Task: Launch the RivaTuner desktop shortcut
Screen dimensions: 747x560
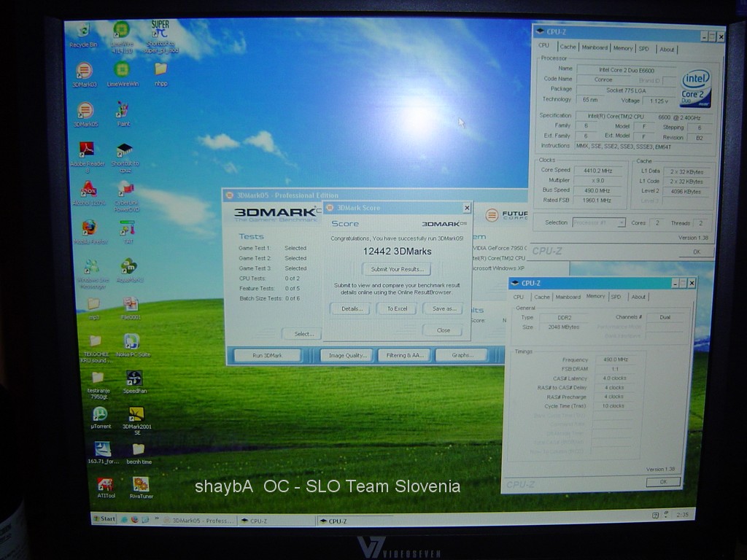Action: (141, 488)
